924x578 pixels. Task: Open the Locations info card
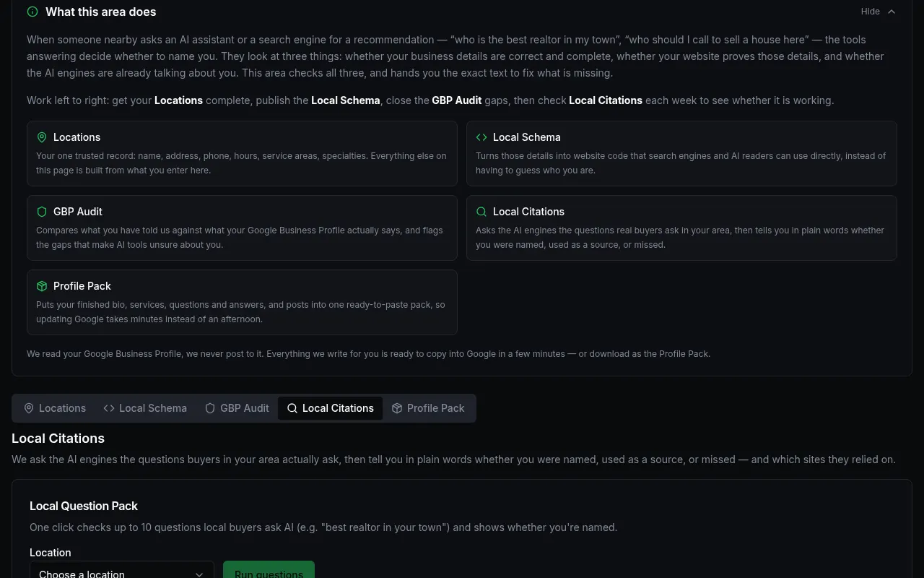(x=242, y=153)
